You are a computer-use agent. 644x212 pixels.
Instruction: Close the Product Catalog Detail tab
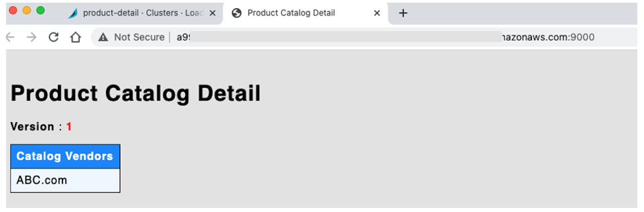tap(377, 13)
